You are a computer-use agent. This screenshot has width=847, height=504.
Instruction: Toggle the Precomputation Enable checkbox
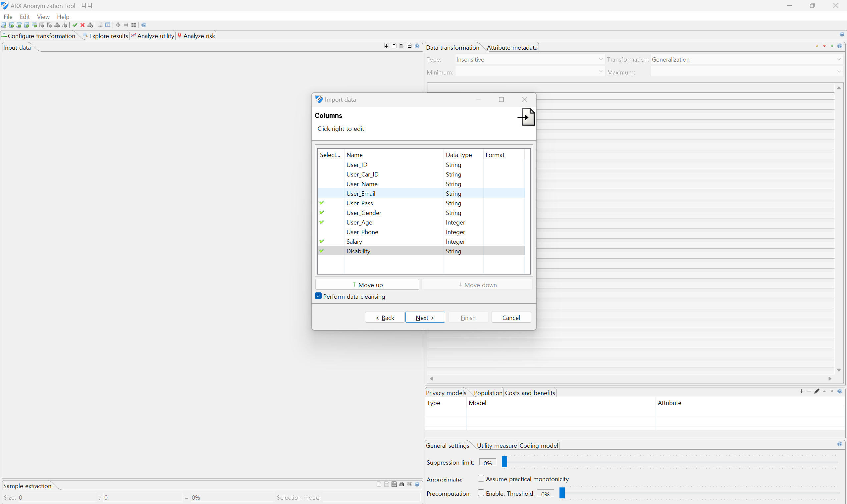tap(481, 493)
